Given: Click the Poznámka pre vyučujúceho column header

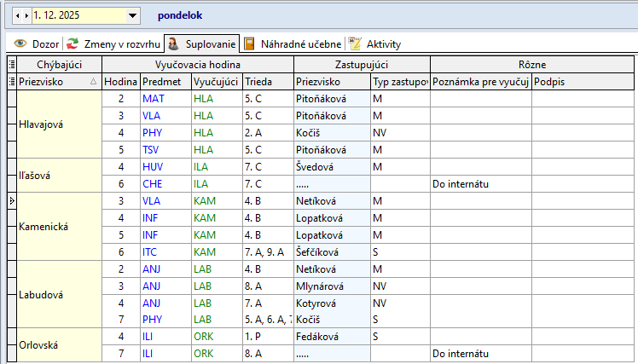Looking at the screenshot, I should [x=482, y=81].
